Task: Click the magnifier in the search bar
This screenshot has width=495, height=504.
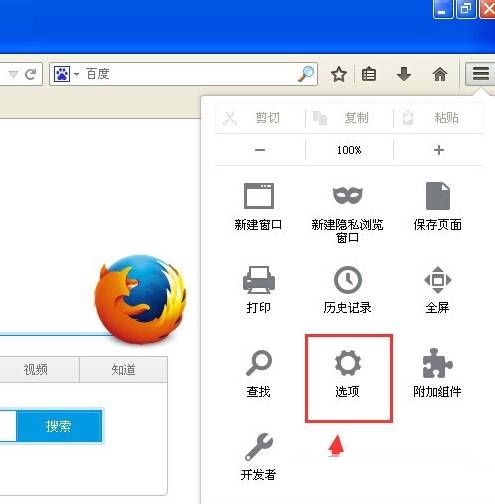Action: pos(306,74)
